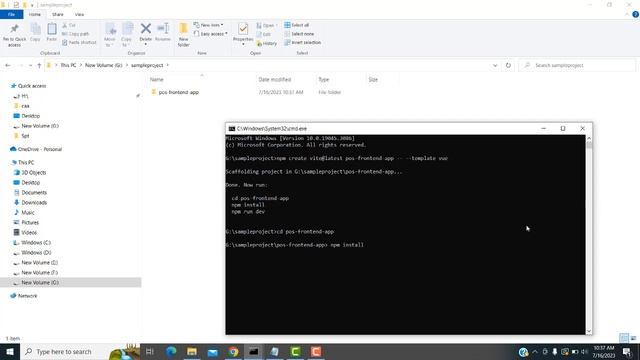This screenshot has width=640, height=360.
Task: Select the pos-frontend-app folder
Action: (179, 92)
